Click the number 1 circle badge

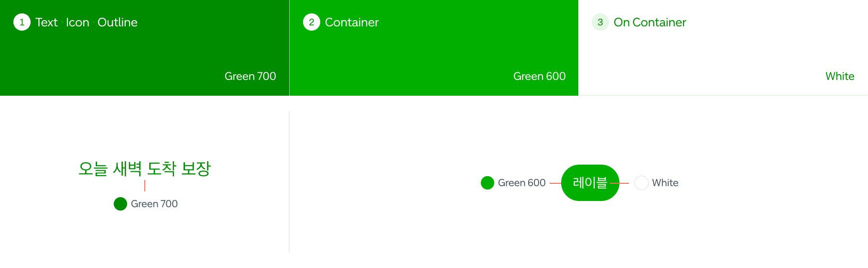point(22,22)
